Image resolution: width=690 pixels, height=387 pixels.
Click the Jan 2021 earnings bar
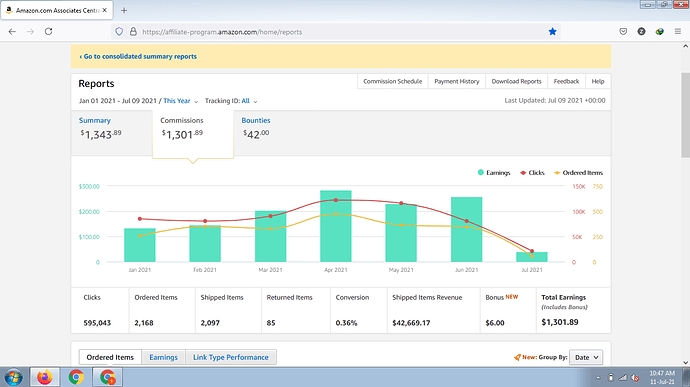coord(139,245)
